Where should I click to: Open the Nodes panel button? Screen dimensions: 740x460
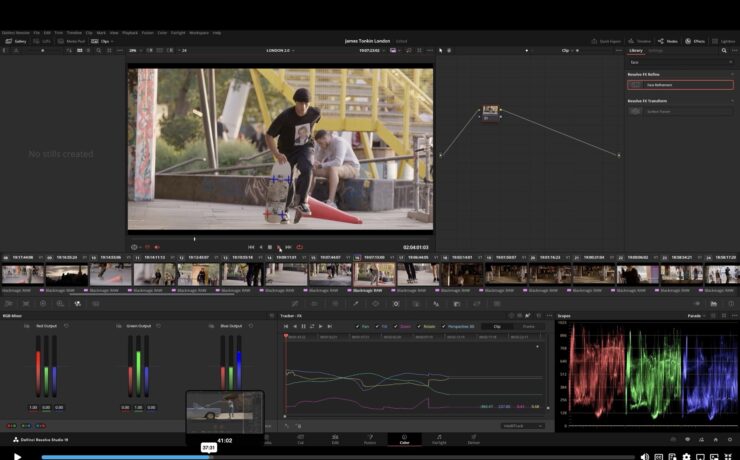point(667,42)
